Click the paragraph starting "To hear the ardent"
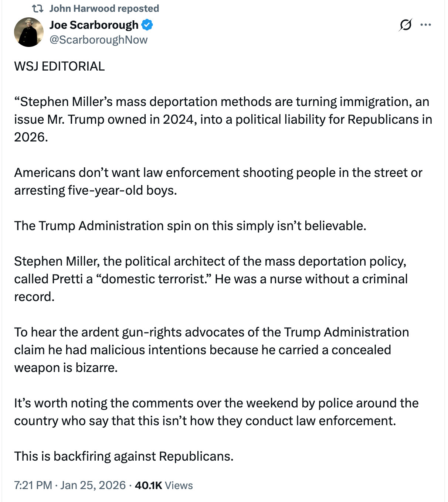The width and height of the screenshot is (448, 502). [x=211, y=350]
